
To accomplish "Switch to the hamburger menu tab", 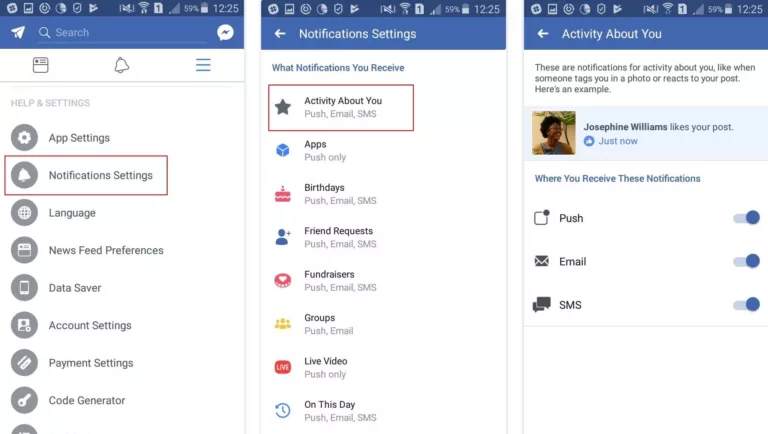I will tap(203, 65).
